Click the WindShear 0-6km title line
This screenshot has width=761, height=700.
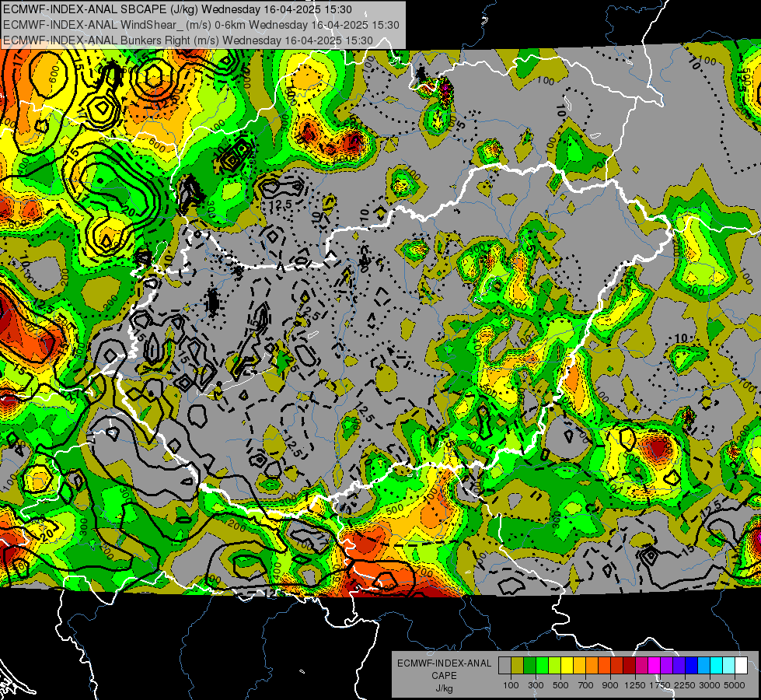(x=201, y=25)
